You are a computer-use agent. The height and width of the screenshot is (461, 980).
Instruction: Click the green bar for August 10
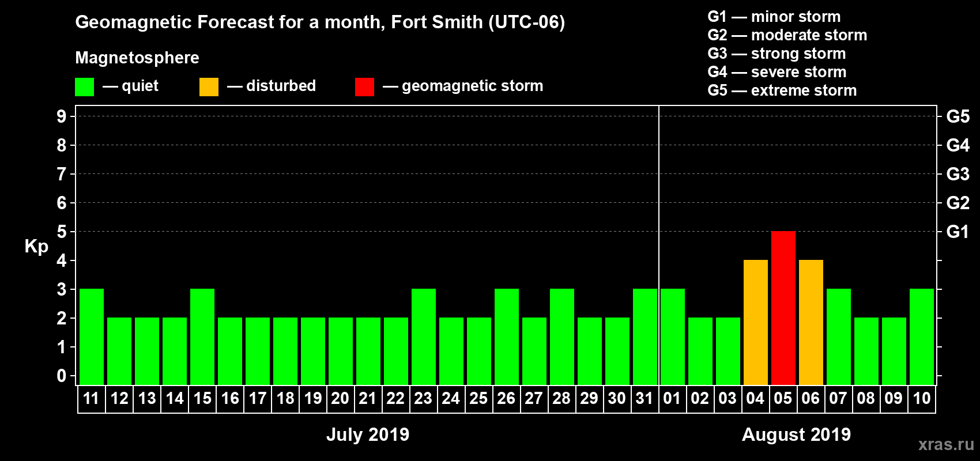pos(922,337)
